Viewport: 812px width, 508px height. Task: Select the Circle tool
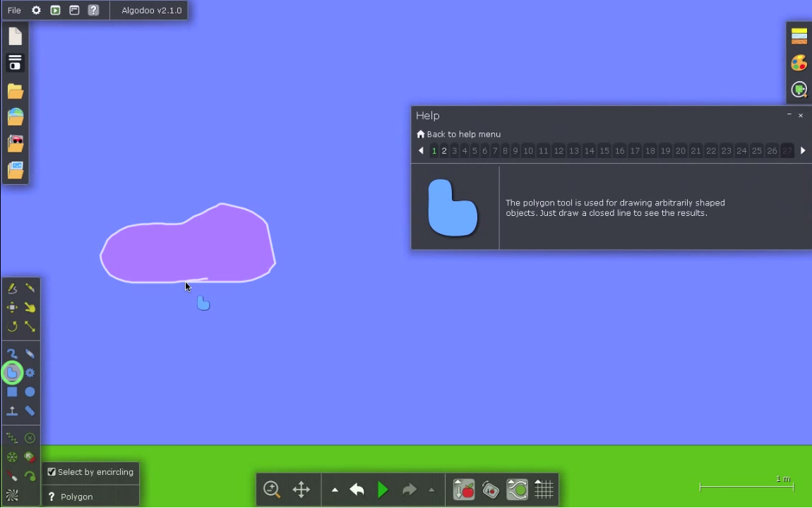(x=30, y=392)
